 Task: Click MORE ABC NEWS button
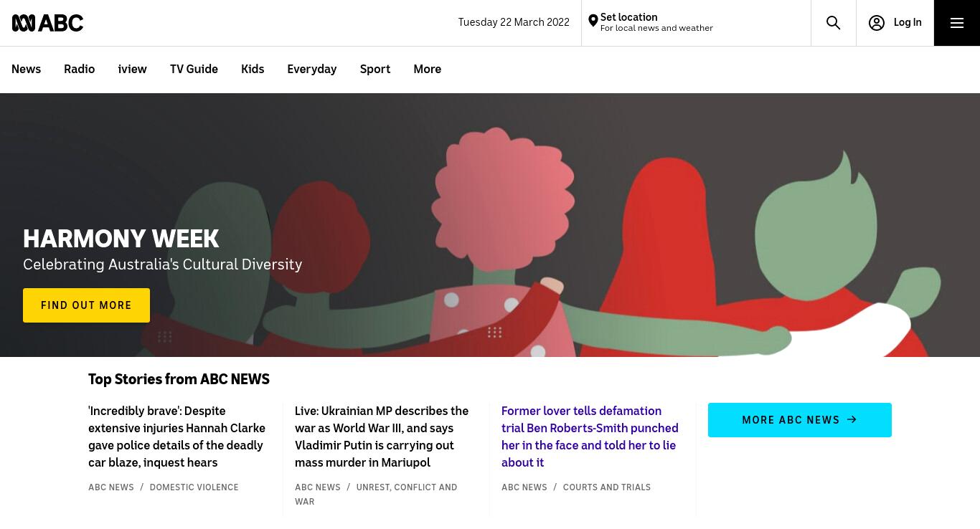click(799, 420)
